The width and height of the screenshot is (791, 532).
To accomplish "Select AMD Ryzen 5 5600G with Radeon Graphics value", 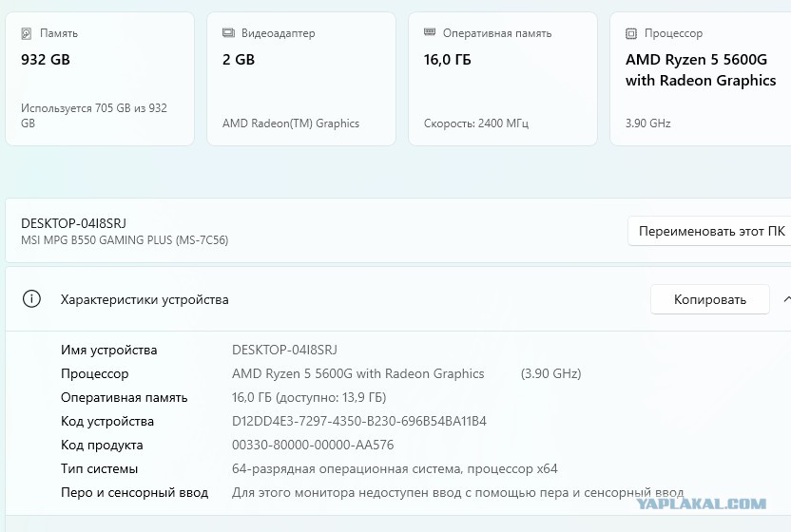I will pos(358,373).
